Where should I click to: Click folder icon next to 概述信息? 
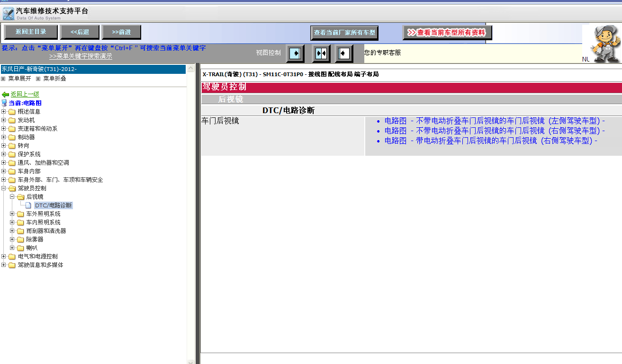pos(12,112)
